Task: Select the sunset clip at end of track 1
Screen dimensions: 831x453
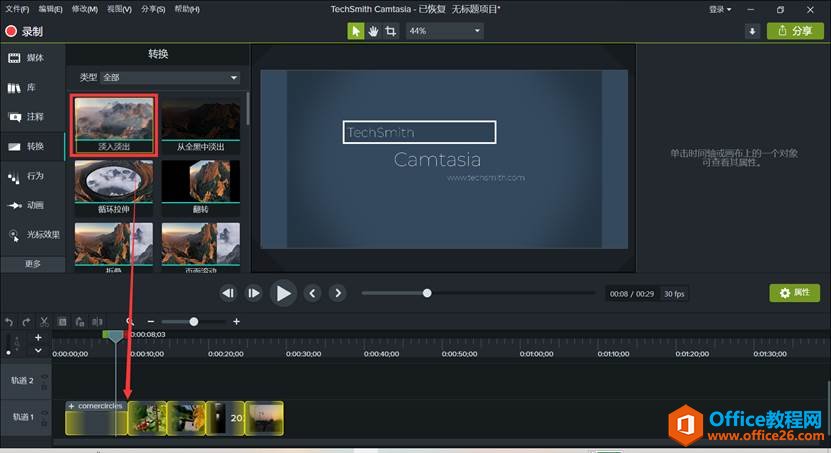Action: pos(264,418)
